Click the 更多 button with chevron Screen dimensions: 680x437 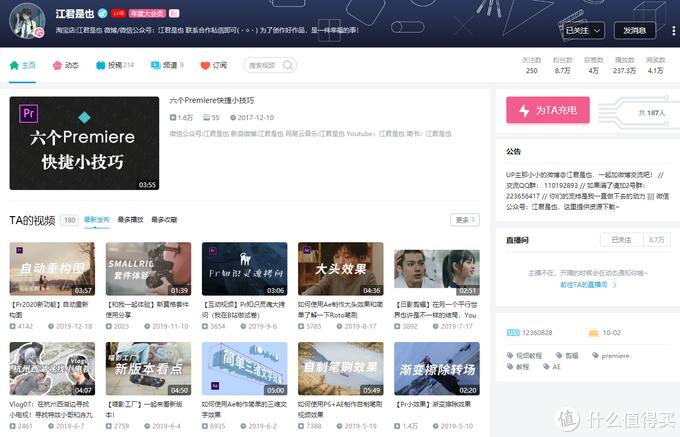click(465, 220)
